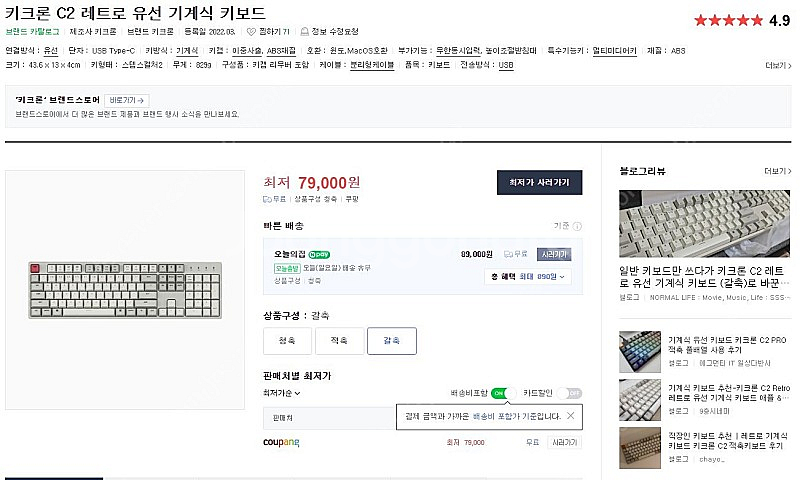The image size is (800, 480).
Task: Click the 브랜드 키크론 link
Action: [151, 32]
